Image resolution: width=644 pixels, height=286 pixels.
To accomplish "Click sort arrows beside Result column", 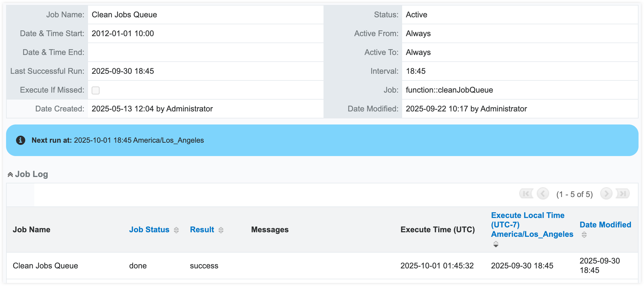I will [x=221, y=230].
